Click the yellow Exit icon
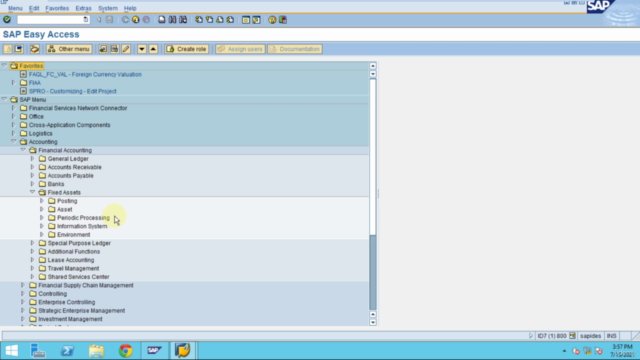 pyautogui.click(x=136, y=20)
